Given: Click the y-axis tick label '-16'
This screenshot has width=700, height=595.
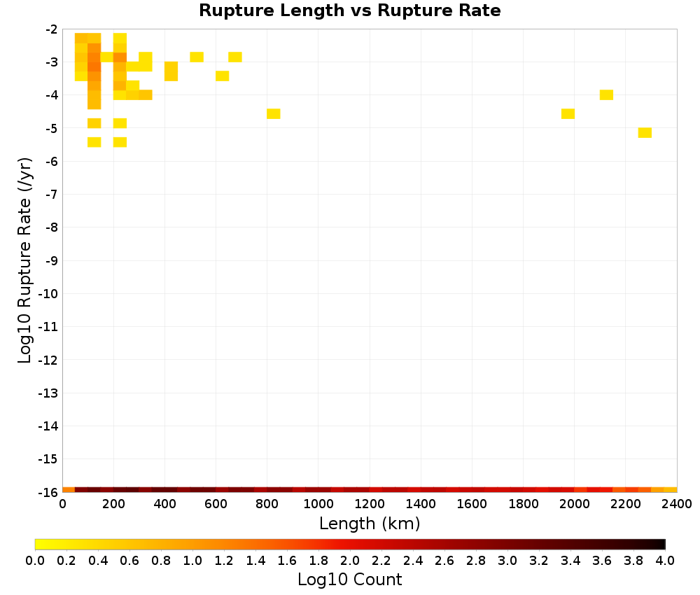Looking at the screenshot, I should click(x=48, y=492).
